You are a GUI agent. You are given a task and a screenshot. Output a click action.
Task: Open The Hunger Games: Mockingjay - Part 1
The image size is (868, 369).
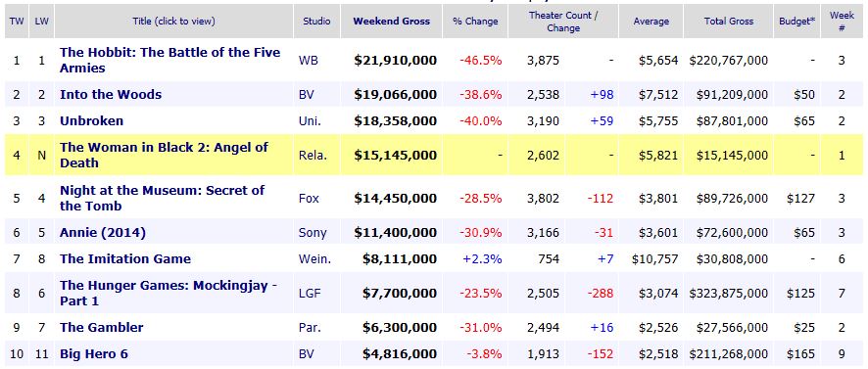point(169,294)
